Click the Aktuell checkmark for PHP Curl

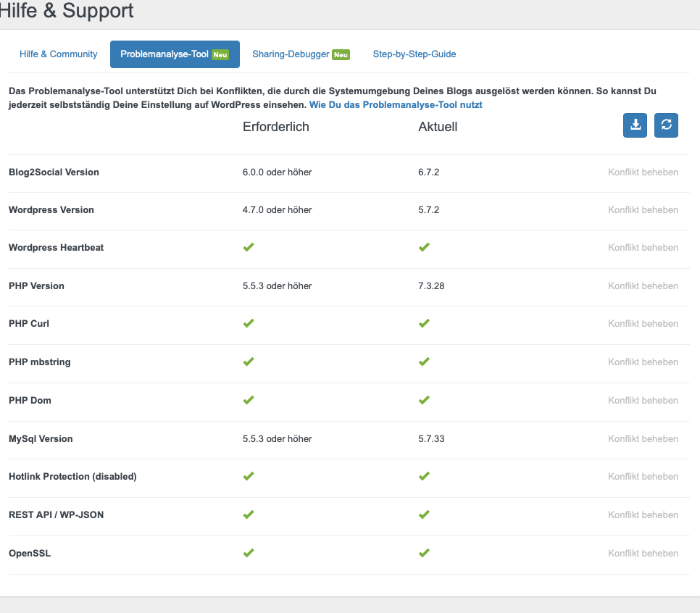pyautogui.click(x=424, y=323)
